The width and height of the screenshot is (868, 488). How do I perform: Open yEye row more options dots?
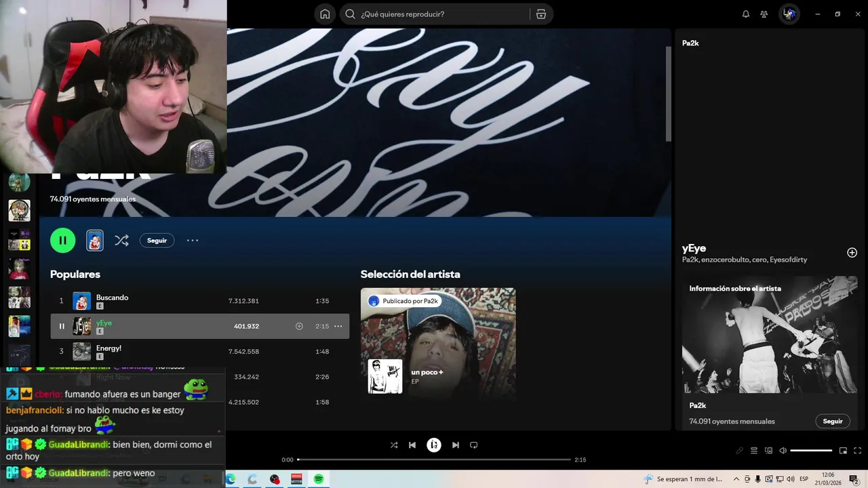[x=338, y=326]
